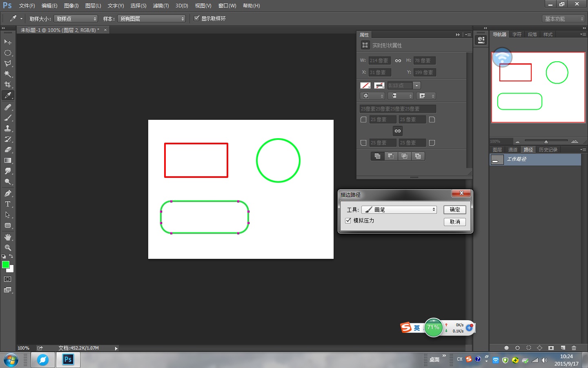
Task: Create new path icon in Paths panel
Action: 563,348
